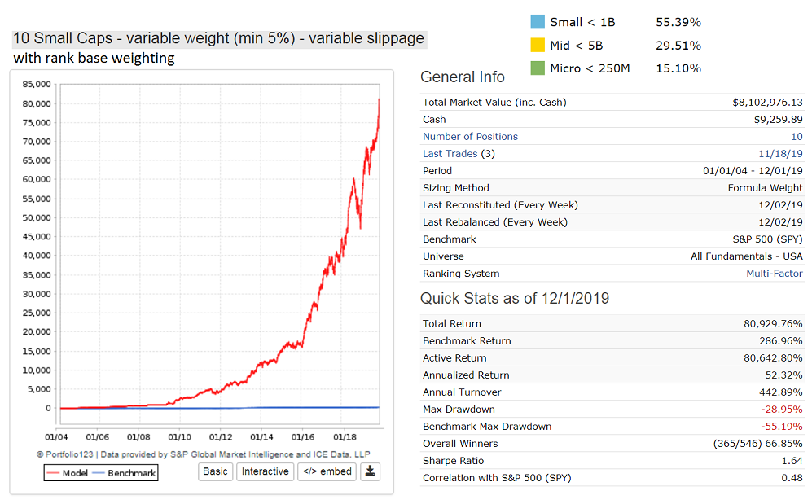Click the Quick Stats as of 12/1/2019 heading
Image resolution: width=812 pixels, height=504 pixels.
coord(515,299)
